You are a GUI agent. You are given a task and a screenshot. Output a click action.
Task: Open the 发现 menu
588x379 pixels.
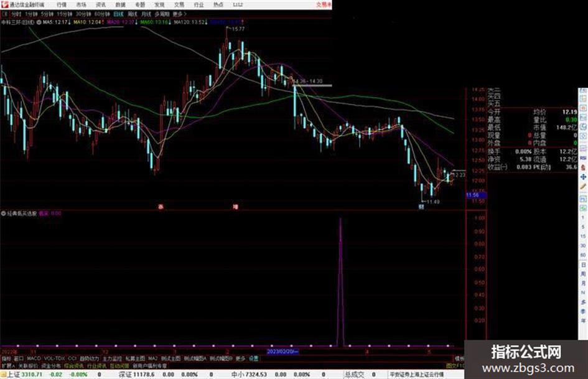click(159, 5)
